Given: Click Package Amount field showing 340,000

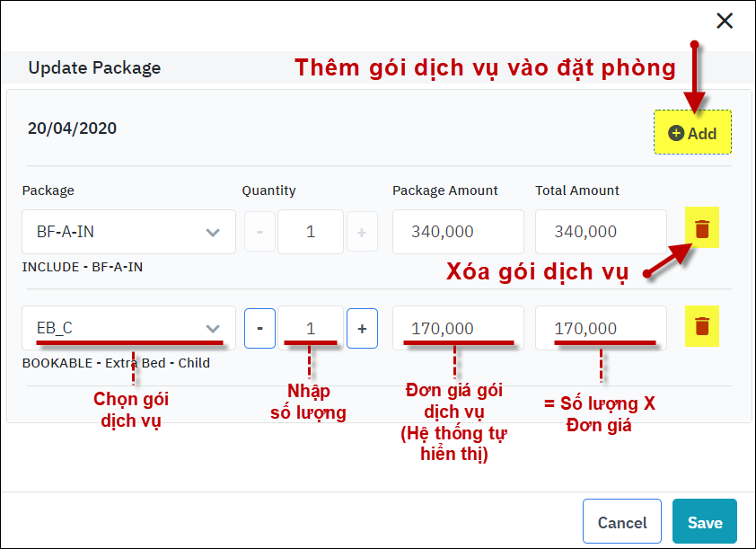Looking at the screenshot, I should (458, 232).
